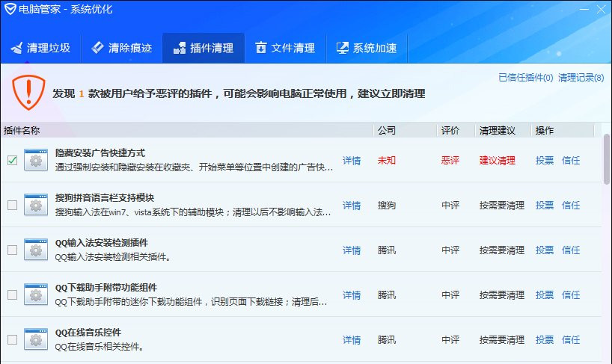The width and height of the screenshot is (612, 364).
Task: Open the 文件清理 tab
Action: click(285, 48)
